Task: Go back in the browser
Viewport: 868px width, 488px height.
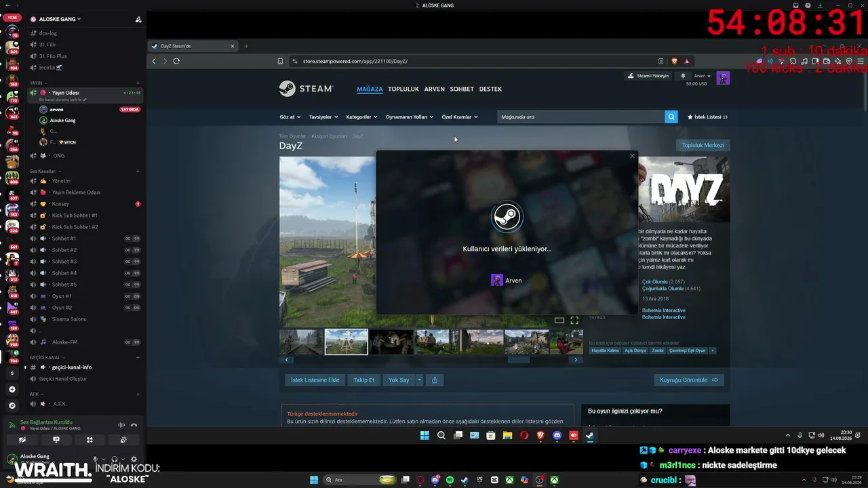Action: [154, 61]
